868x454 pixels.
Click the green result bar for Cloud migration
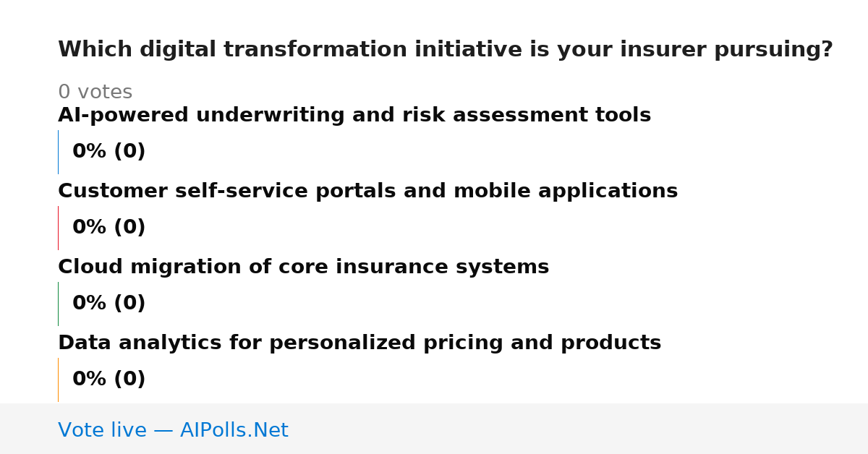point(58,304)
